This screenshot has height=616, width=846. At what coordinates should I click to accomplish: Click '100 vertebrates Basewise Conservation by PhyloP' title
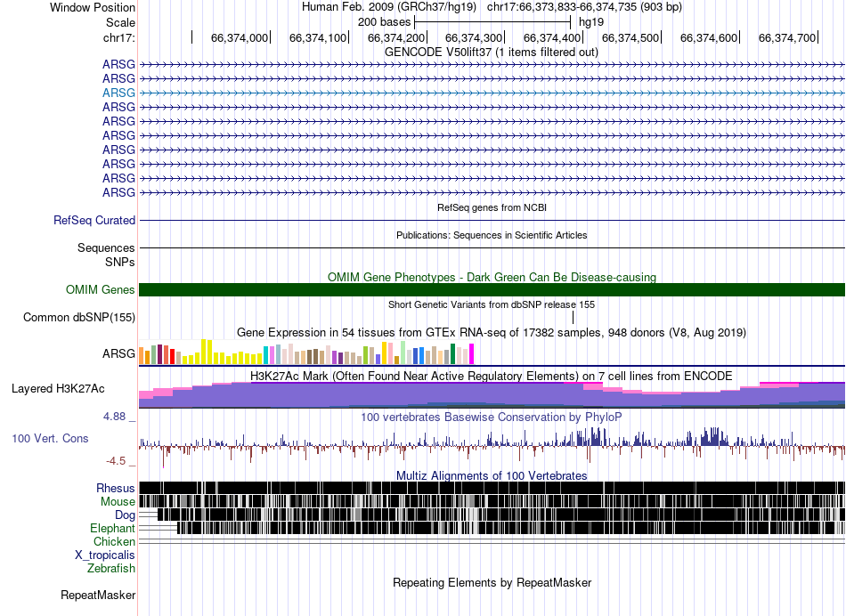click(492, 417)
